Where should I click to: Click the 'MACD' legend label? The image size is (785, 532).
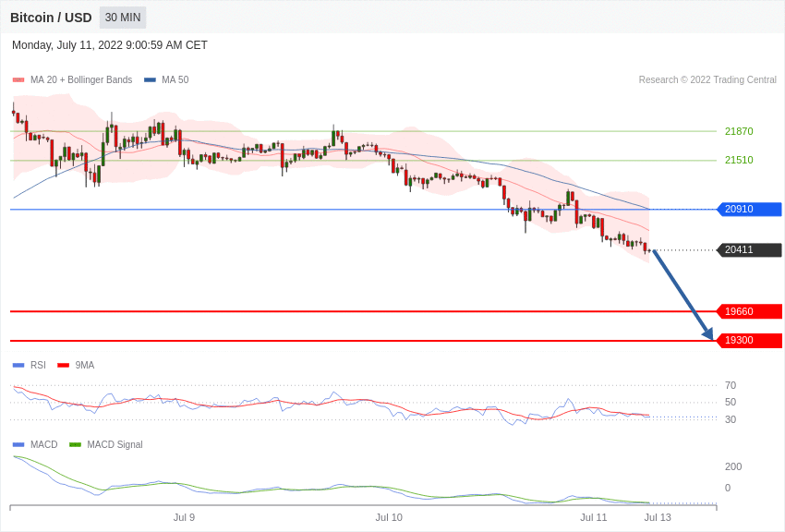[44, 445]
